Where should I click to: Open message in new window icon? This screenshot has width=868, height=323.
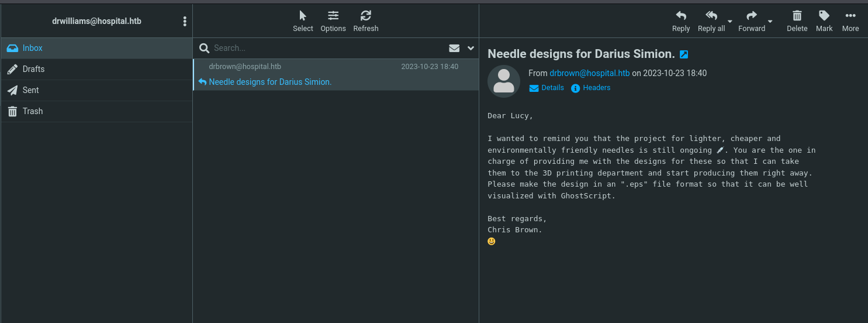684,54
